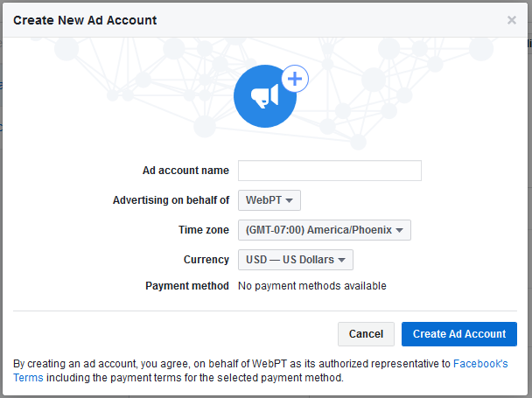Open the America/Phoenix time zone dropdown
Viewport: 532px width, 398px height.
(x=325, y=230)
